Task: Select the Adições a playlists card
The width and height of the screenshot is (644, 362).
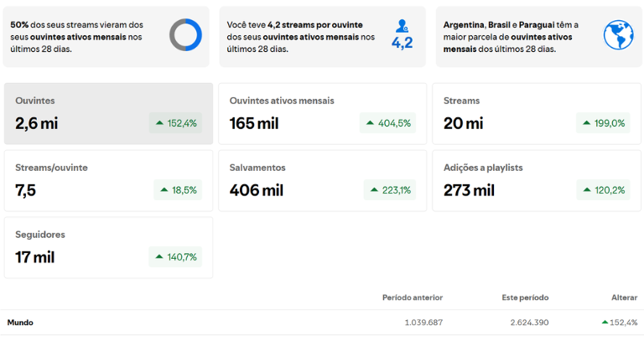Action: tap(537, 181)
